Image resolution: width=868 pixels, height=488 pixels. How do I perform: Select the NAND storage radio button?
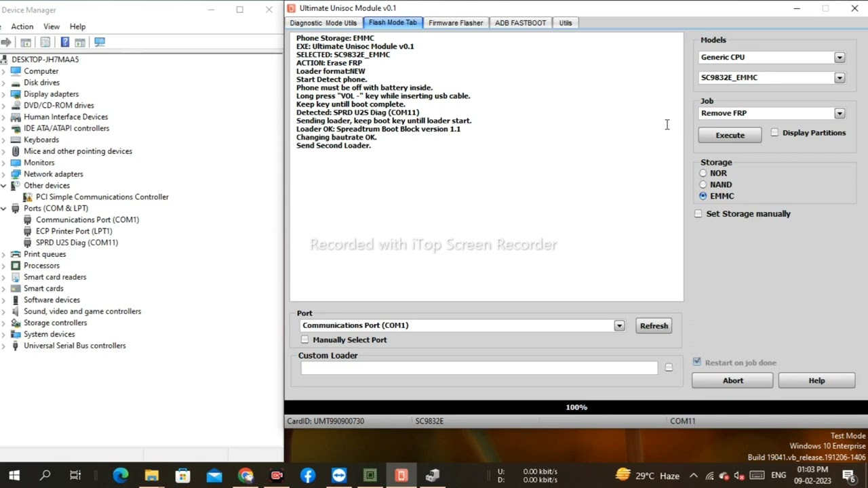click(x=703, y=184)
